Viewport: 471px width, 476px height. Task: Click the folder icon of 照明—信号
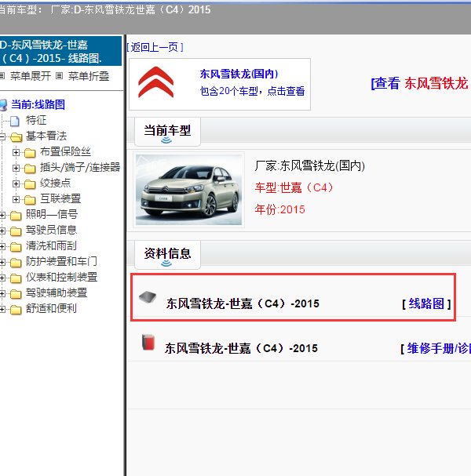16,216
